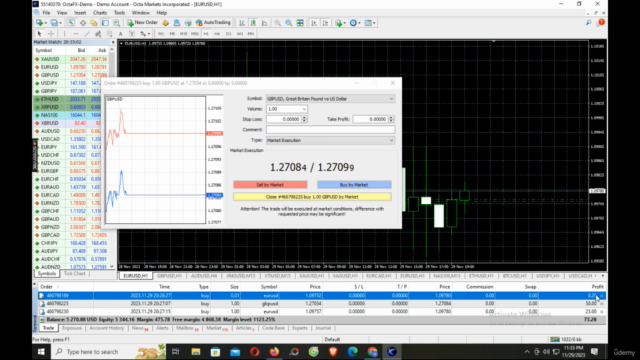Click Sell by Market
This screenshot has height=360, width=640.
pos(270,185)
